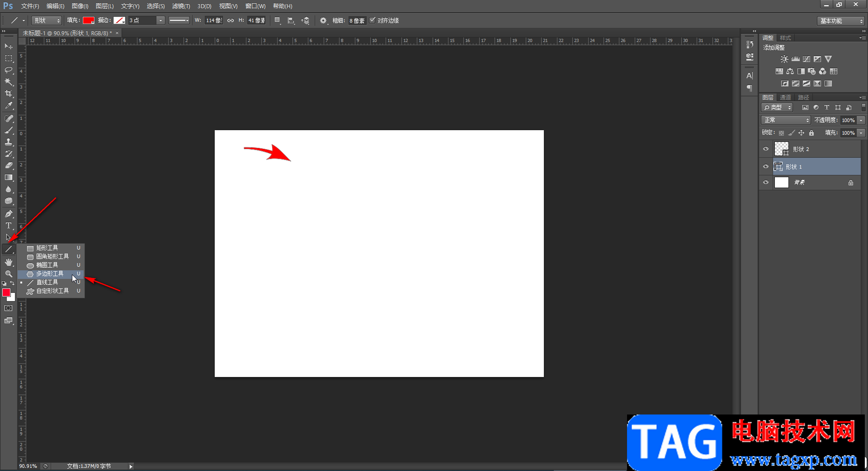
Task: Add Color Balance adjustment
Action: click(x=790, y=71)
